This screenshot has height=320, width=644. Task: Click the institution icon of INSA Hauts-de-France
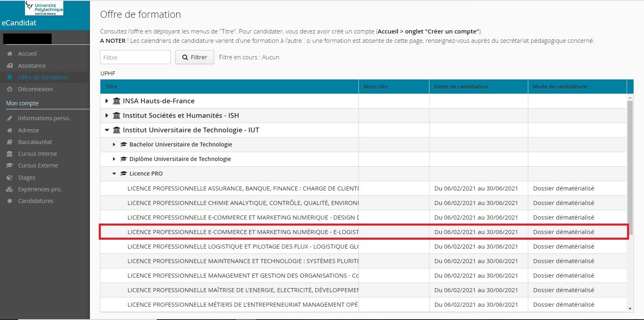[x=117, y=101]
